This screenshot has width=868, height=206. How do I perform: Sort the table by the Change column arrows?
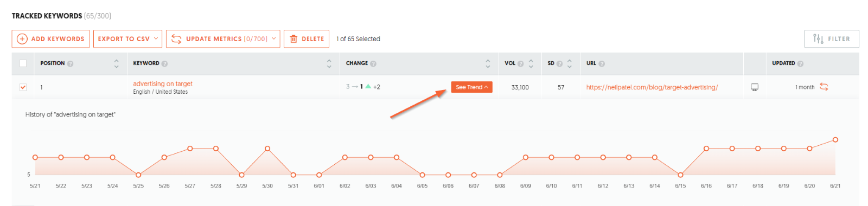click(488, 63)
